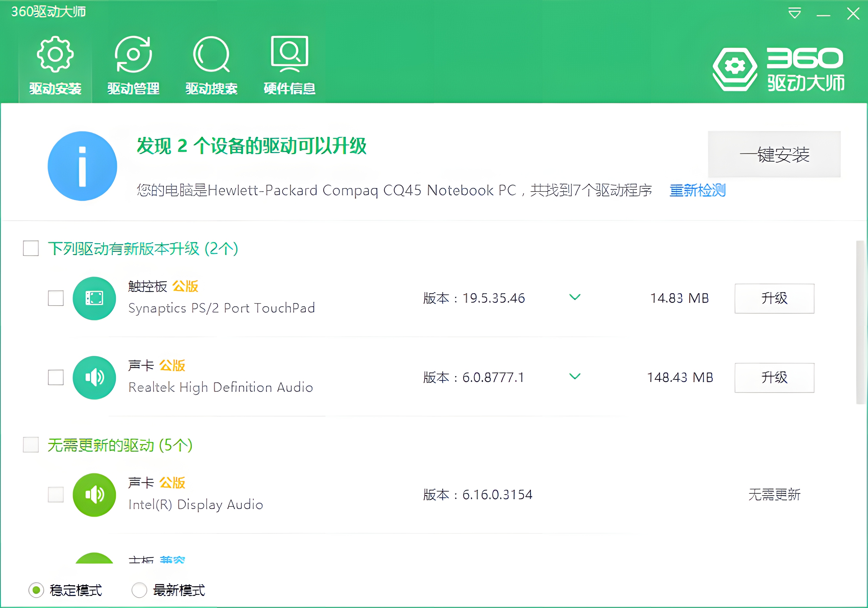868x608 pixels.
Task: Open the 驱动安装 tab
Action: pos(55,65)
